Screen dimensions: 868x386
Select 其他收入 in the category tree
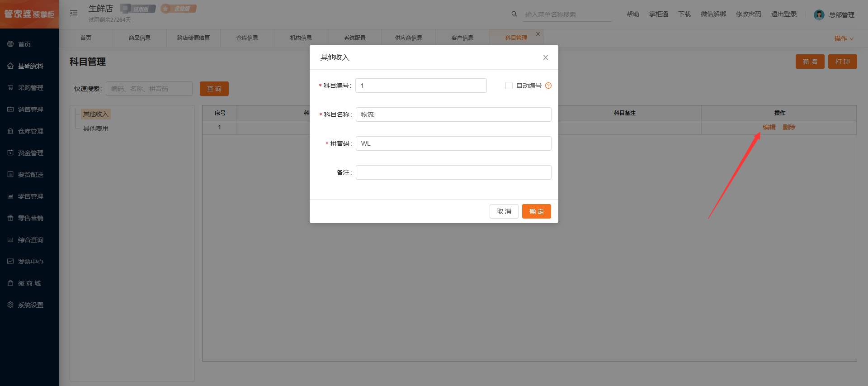pyautogui.click(x=96, y=114)
